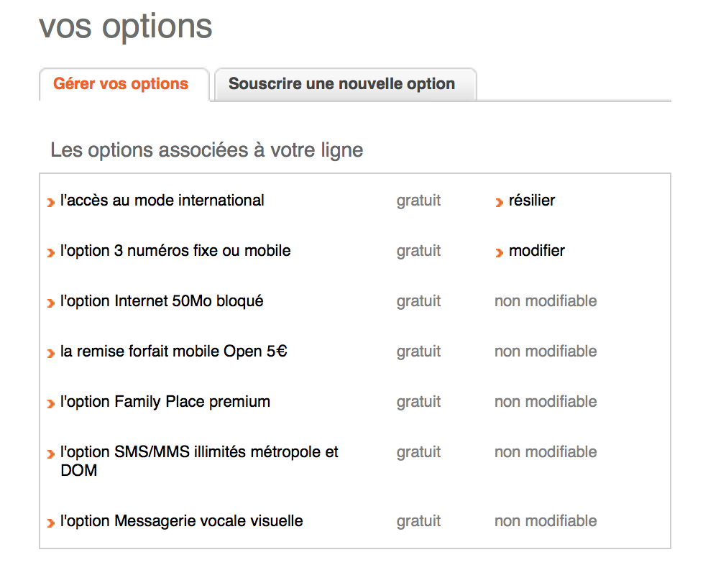Click arrow icon beside l'accès au mode international

click(51, 203)
